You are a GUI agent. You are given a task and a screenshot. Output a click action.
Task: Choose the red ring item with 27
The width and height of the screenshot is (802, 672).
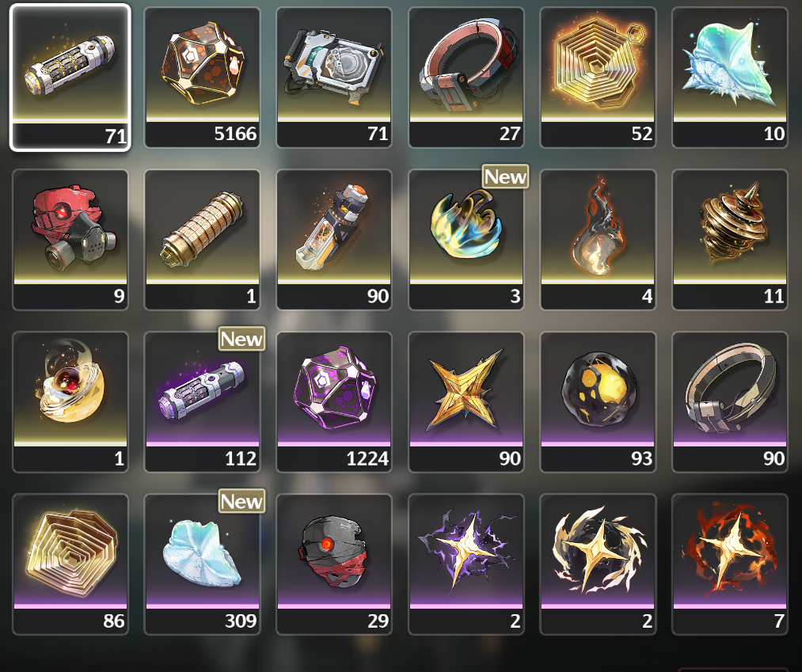[x=466, y=78]
